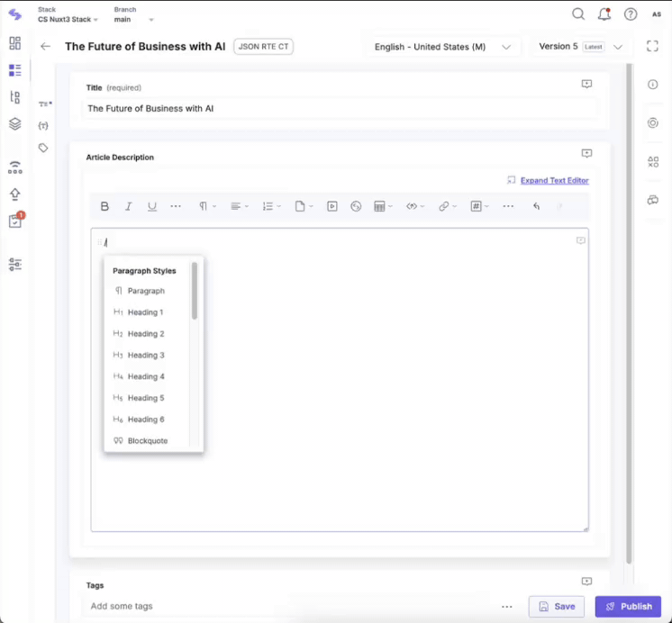Select Blockquote from Paragraph Styles
The height and width of the screenshot is (623, 672).
147,441
